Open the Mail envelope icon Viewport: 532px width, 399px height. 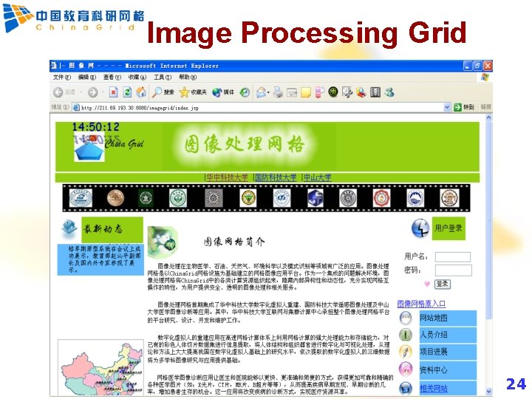tap(261, 92)
